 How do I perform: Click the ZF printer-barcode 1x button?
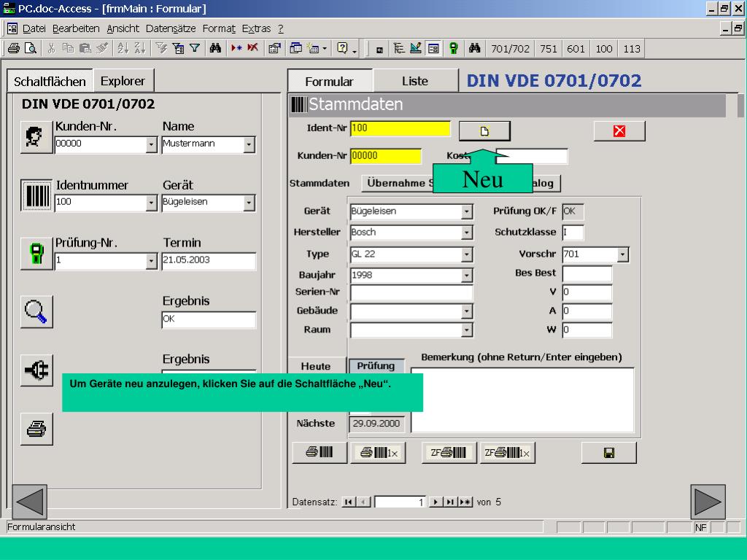(x=508, y=453)
